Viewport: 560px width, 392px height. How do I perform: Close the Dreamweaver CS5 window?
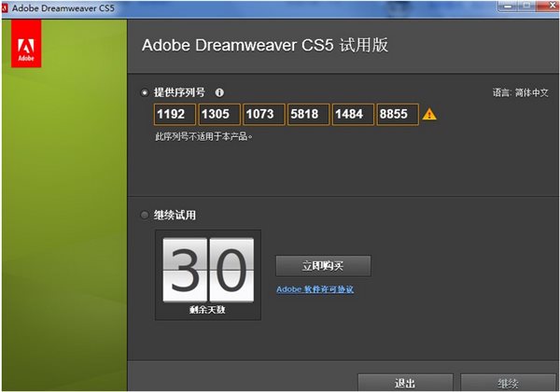point(550,6)
